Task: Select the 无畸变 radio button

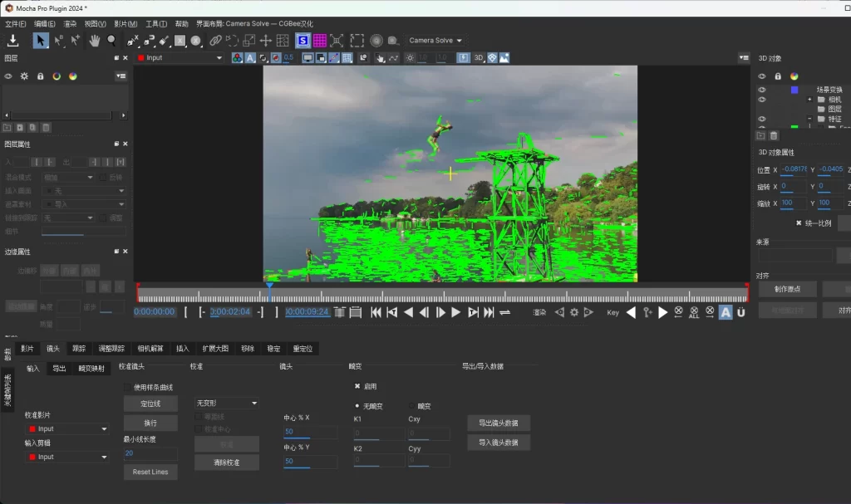Action: [x=357, y=406]
